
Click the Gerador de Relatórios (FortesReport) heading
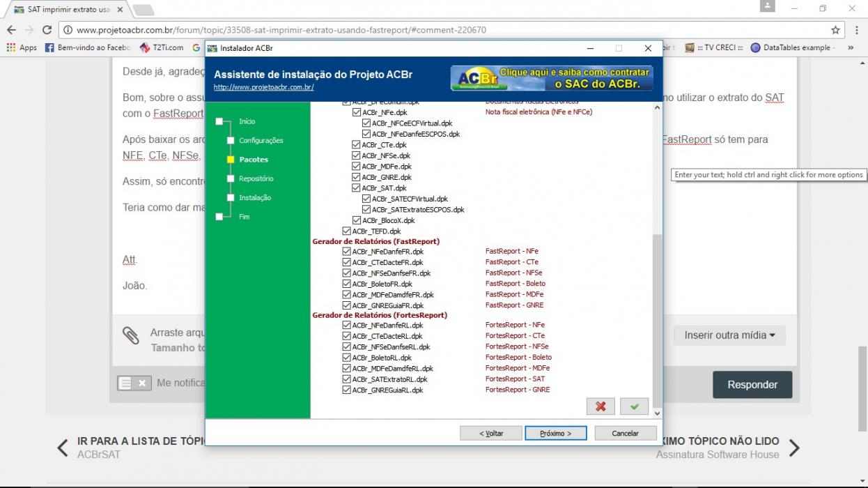click(380, 315)
